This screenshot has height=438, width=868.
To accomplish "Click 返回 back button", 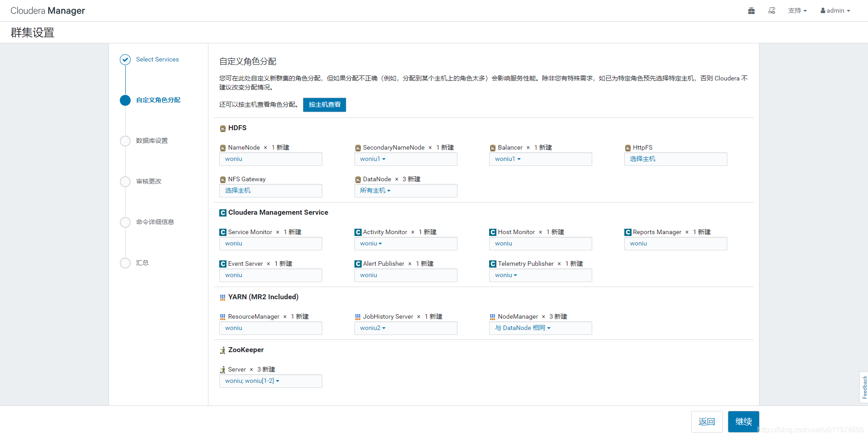I will point(707,422).
